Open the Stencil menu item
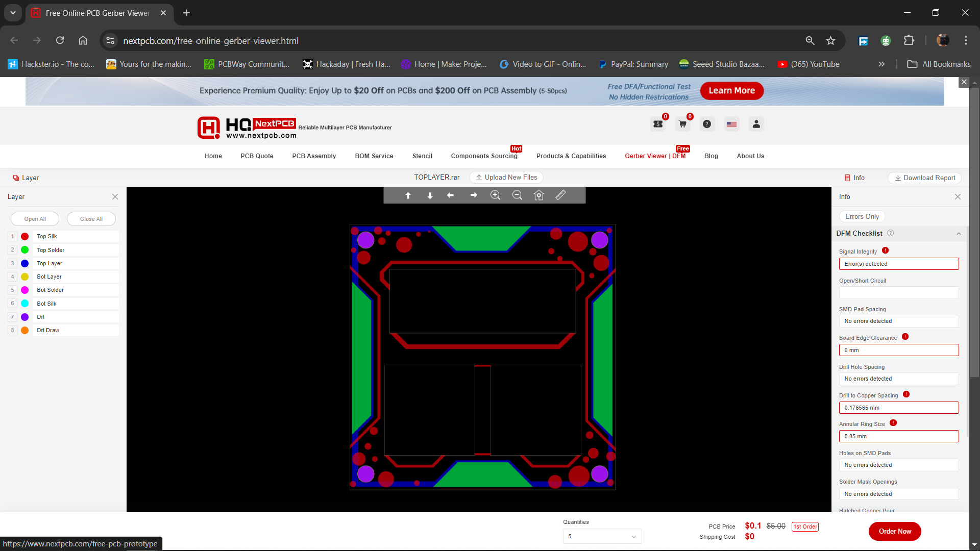The height and width of the screenshot is (551, 980). click(422, 156)
